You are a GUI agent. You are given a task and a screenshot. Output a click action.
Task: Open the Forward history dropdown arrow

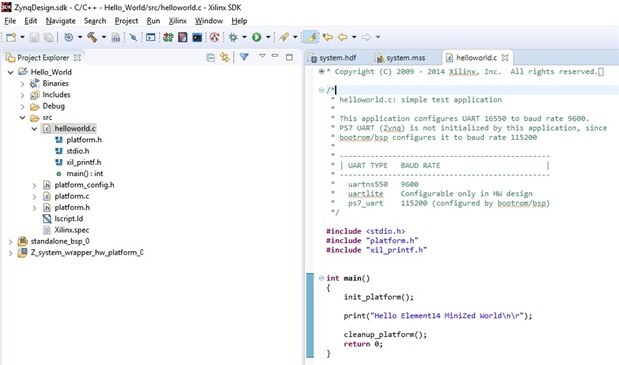(x=378, y=37)
